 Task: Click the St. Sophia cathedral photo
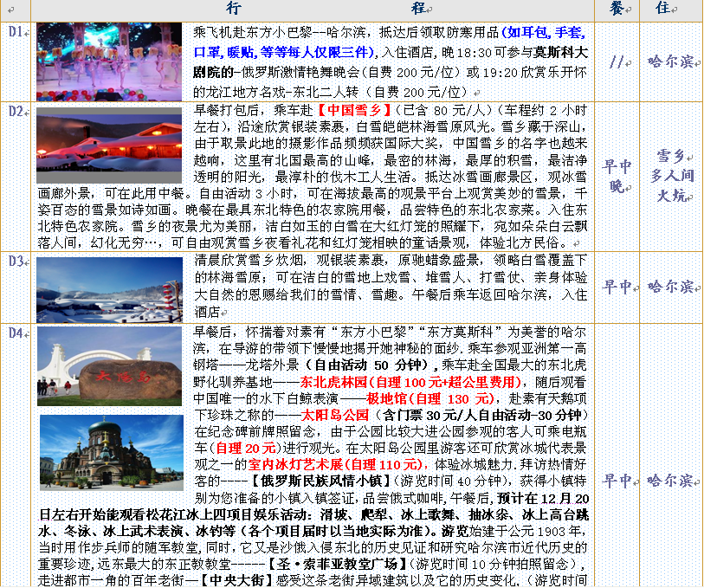point(112,452)
